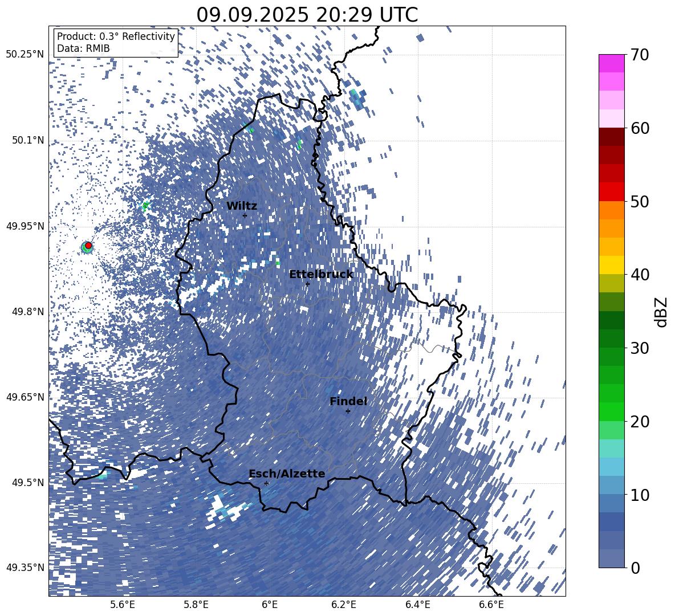675x616 pixels.
Task: Click the 49.5°N latitude label
Action: point(28,483)
